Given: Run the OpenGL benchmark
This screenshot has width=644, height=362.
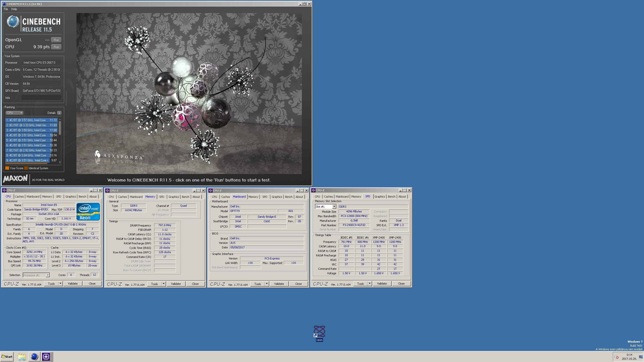Looking at the screenshot, I should click(56, 40).
